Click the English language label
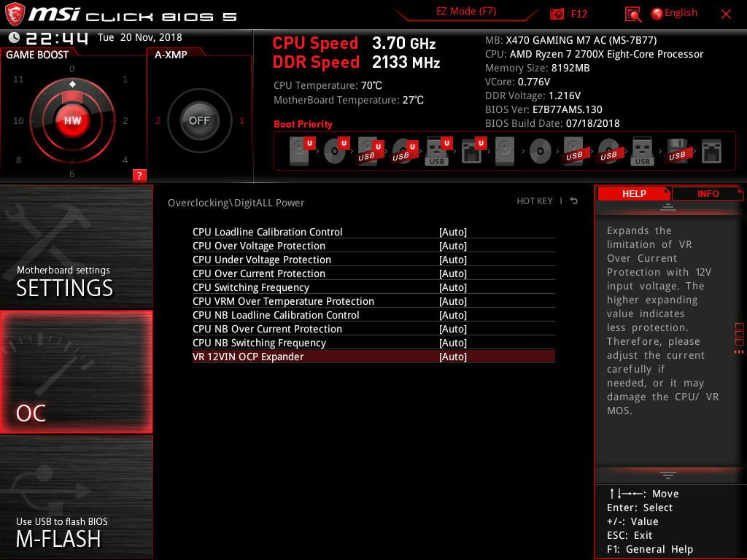 coord(681,13)
